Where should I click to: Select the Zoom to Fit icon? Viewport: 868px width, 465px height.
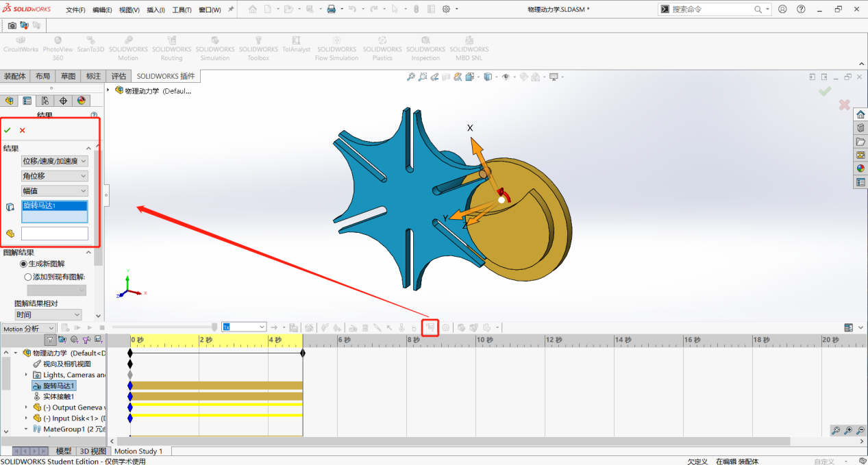(411, 77)
